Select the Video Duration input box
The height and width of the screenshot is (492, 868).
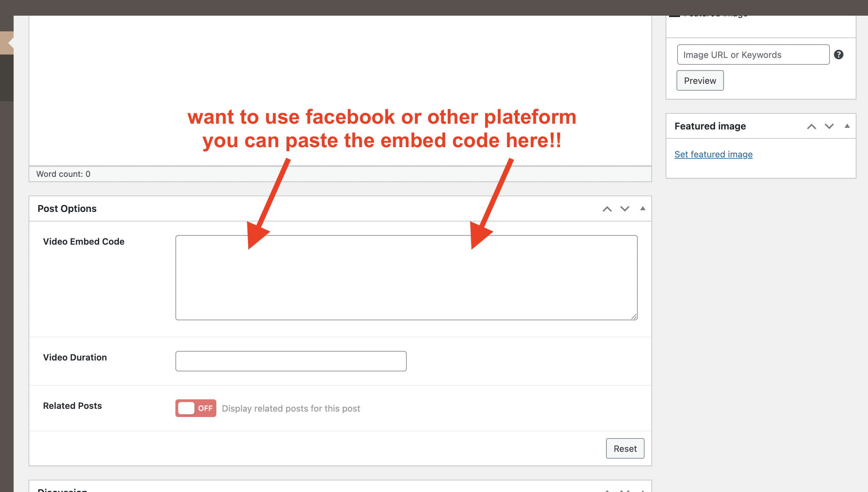(291, 361)
